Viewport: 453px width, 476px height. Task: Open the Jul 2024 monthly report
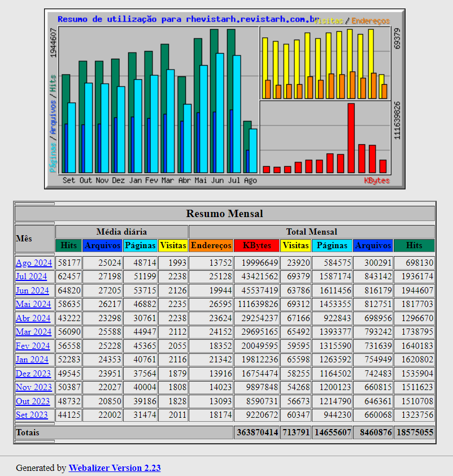click(x=31, y=276)
